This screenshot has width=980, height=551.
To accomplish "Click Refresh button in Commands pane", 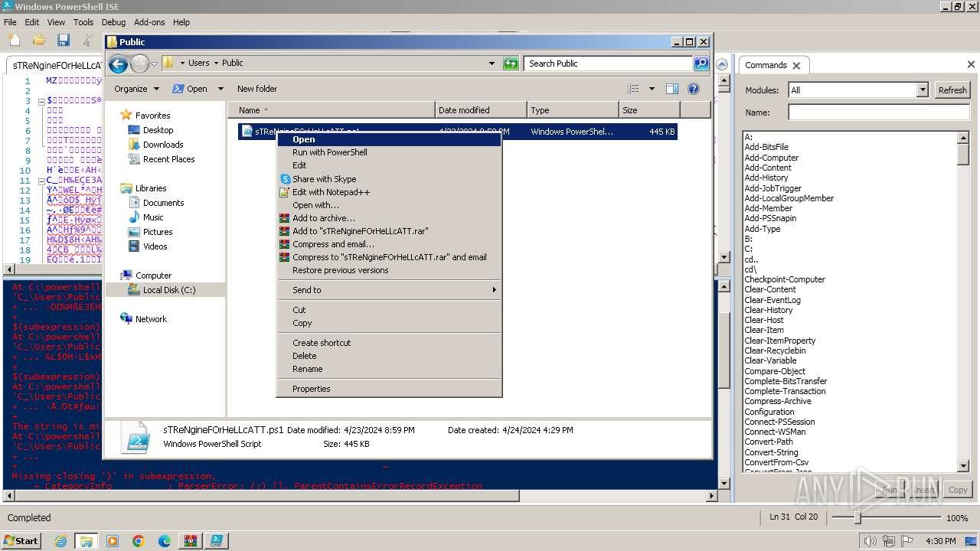I will click(952, 90).
